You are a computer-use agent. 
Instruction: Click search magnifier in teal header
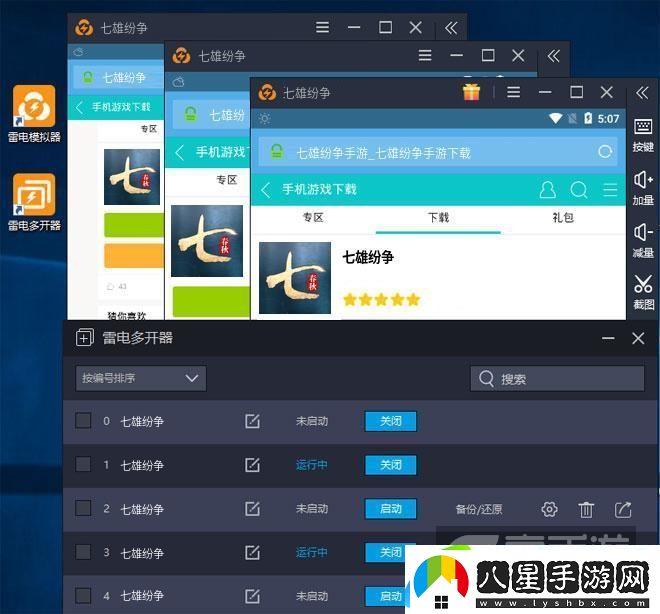pyautogui.click(x=579, y=190)
